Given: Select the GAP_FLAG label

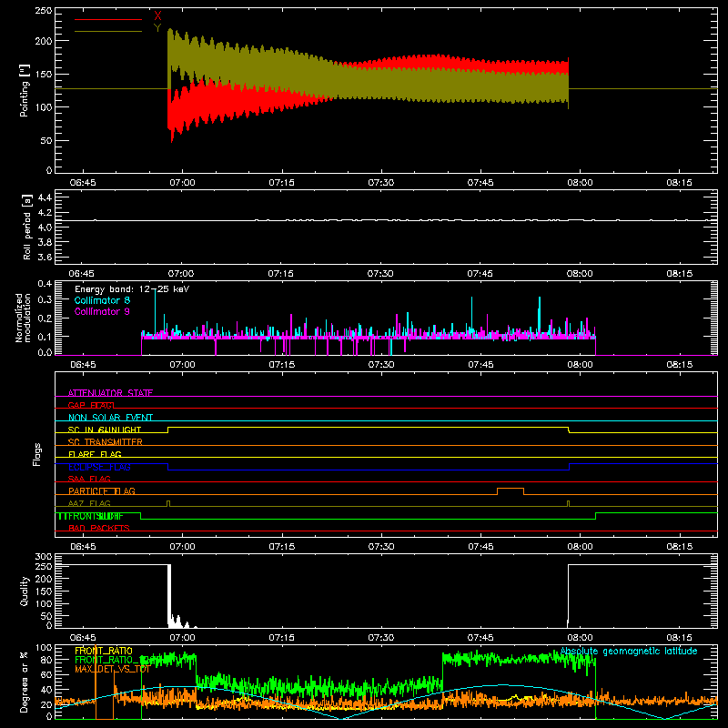Looking at the screenshot, I should coord(91,405).
